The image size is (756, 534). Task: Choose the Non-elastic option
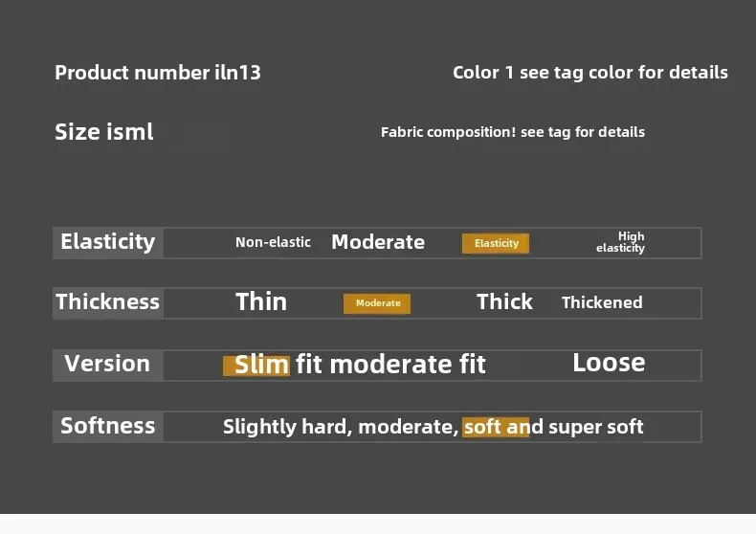[x=273, y=242]
